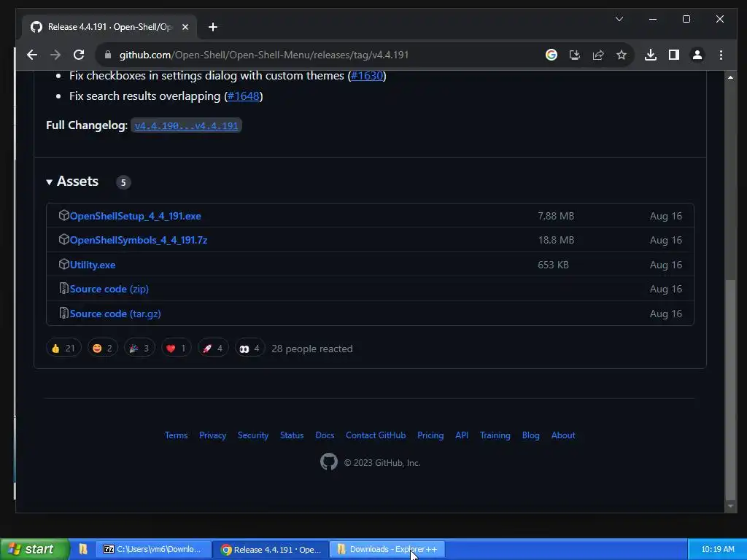747x560 pixels.
Task: Open issue link #1630
Action: (366, 76)
